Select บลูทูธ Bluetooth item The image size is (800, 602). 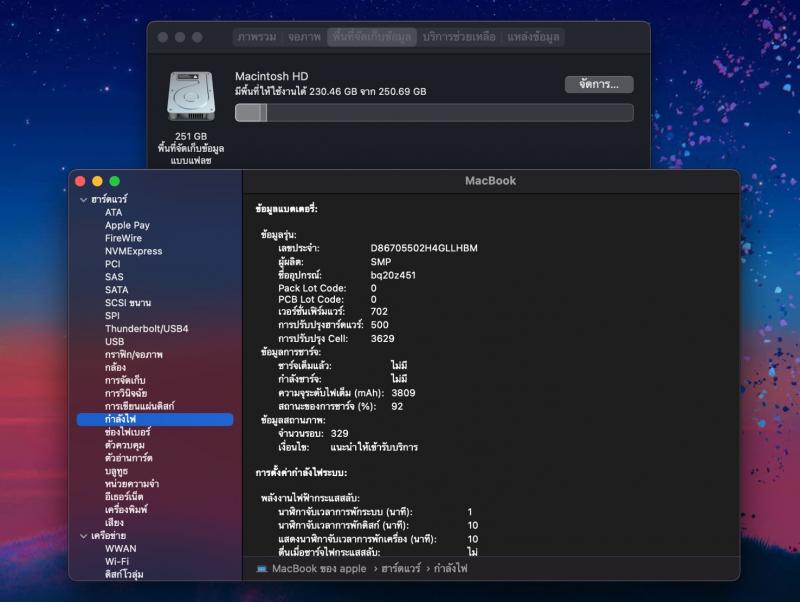116,471
